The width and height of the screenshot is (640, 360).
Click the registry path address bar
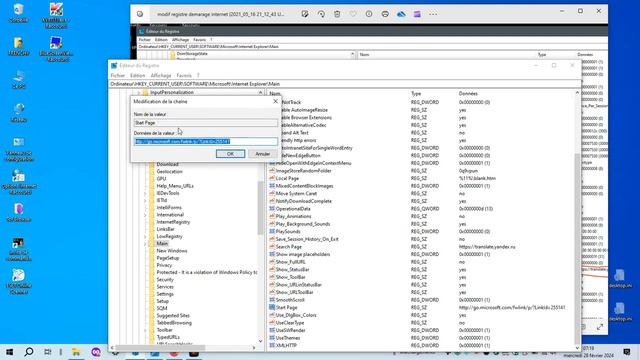point(345,84)
